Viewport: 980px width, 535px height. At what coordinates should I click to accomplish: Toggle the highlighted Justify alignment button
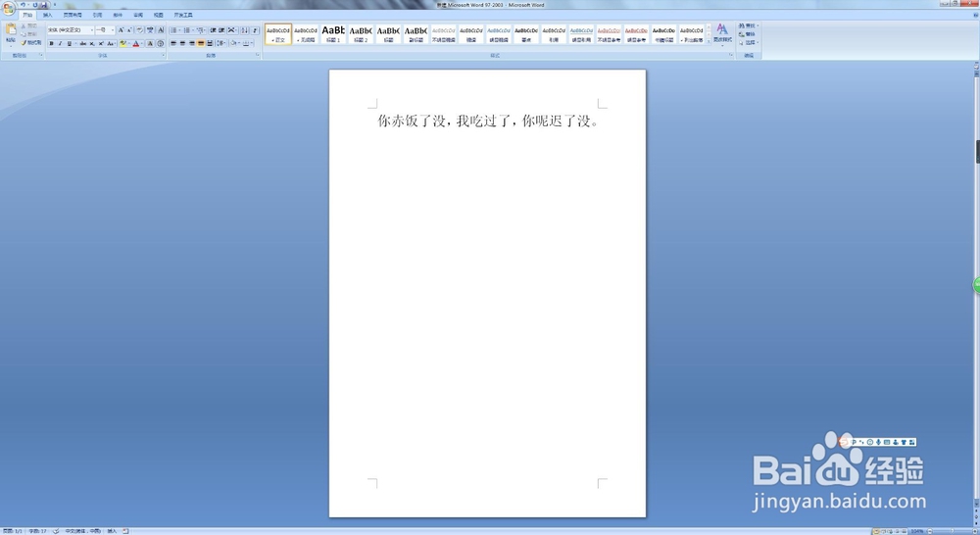[x=201, y=44]
